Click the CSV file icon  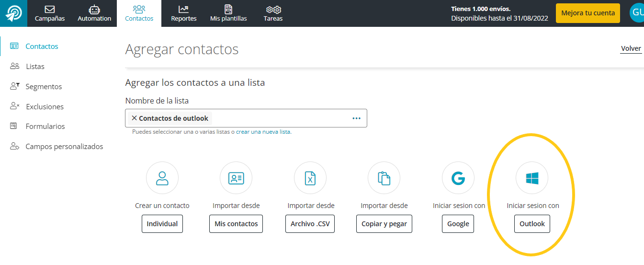point(310,178)
